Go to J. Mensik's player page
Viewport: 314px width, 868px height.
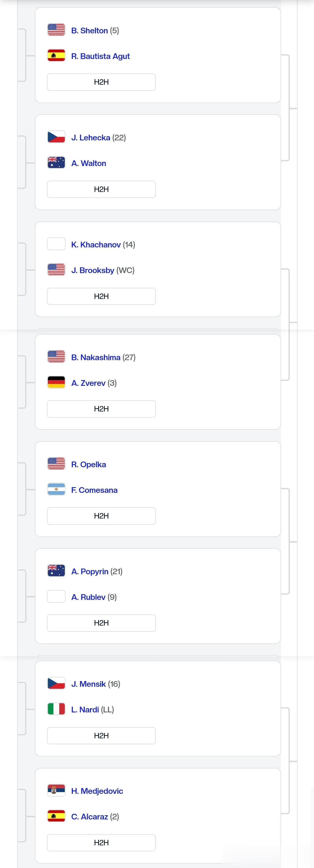[88, 684]
